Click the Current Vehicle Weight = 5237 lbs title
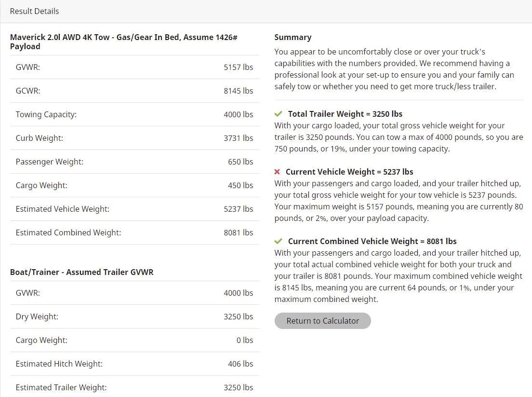The height and width of the screenshot is (397, 532). 349,172
